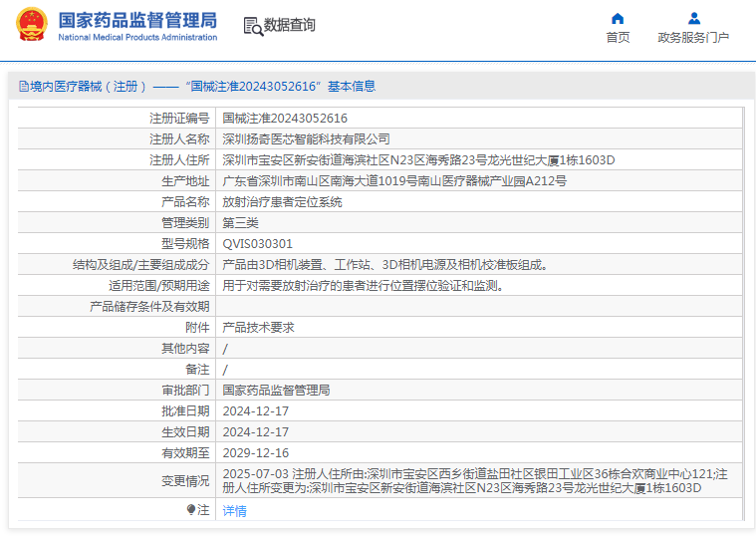Click approval department value 国家药品监督管理局
This screenshot has width=756, height=537.
(276, 391)
